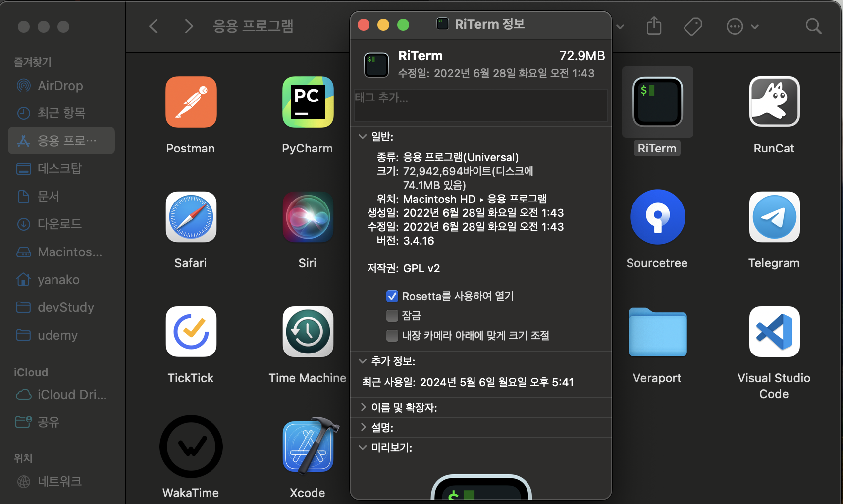
Task: Click the 위치 Macintosh HD path
Action: pyautogui.click(x=475, y=199)
